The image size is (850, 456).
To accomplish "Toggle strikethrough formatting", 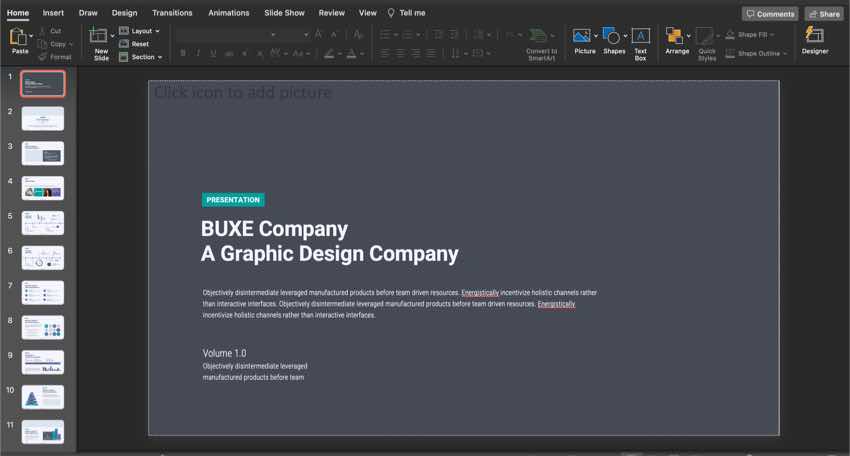I will [229, 53].
